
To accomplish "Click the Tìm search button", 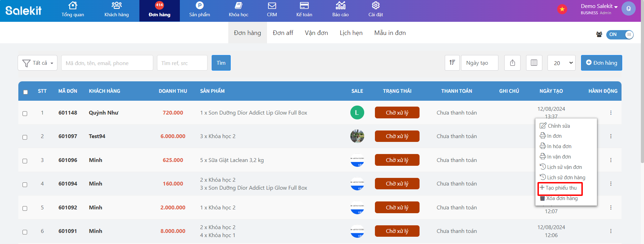I will coord(221,63).
